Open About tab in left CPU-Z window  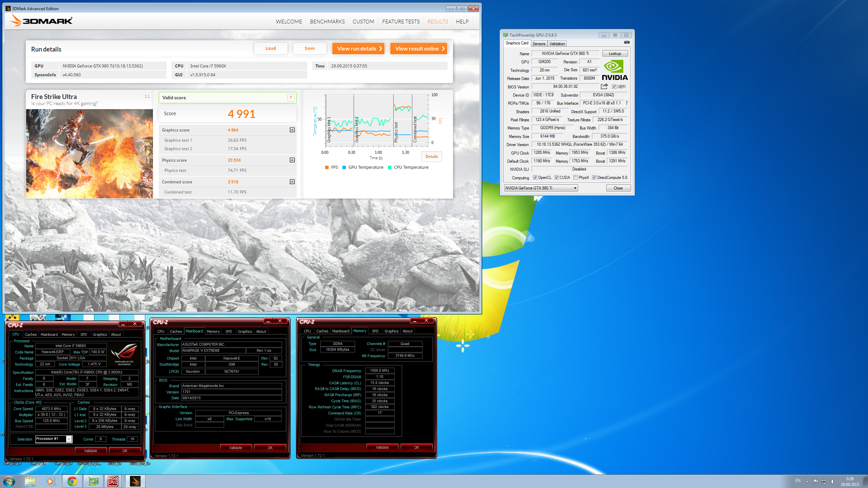point(116,334)
